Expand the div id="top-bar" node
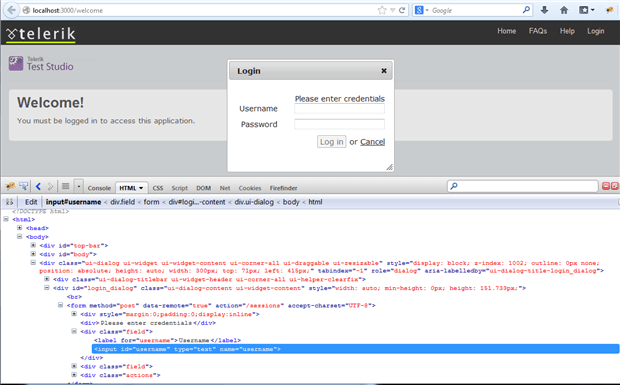The image size is (620, 385). 33,245
